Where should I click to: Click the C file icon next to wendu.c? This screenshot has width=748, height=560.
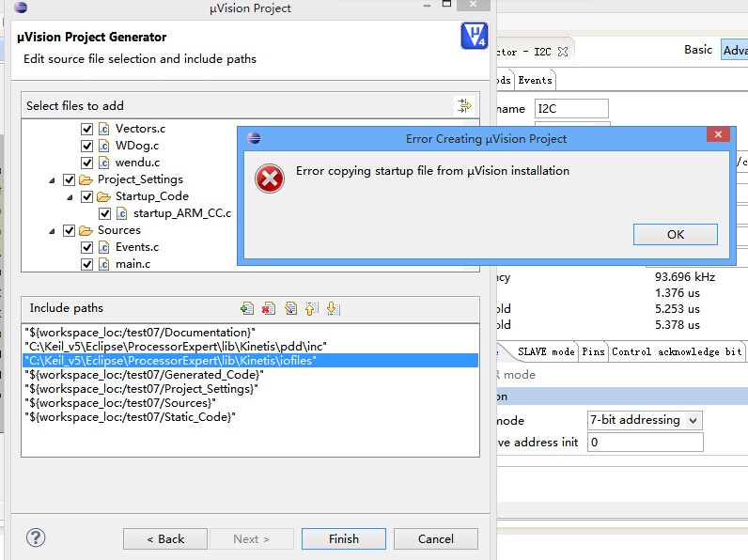point(103,163)
